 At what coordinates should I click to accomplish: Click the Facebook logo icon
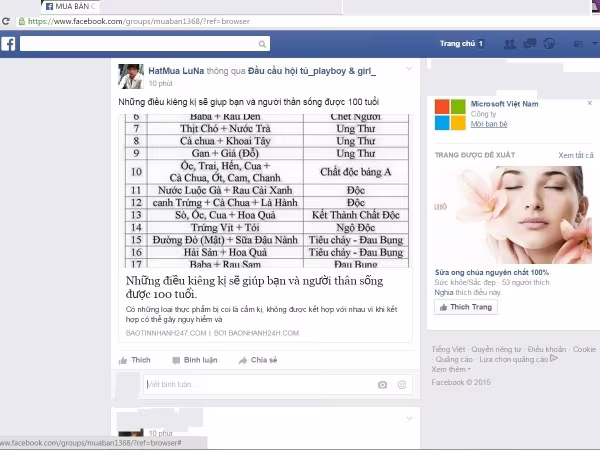[8, 44]
